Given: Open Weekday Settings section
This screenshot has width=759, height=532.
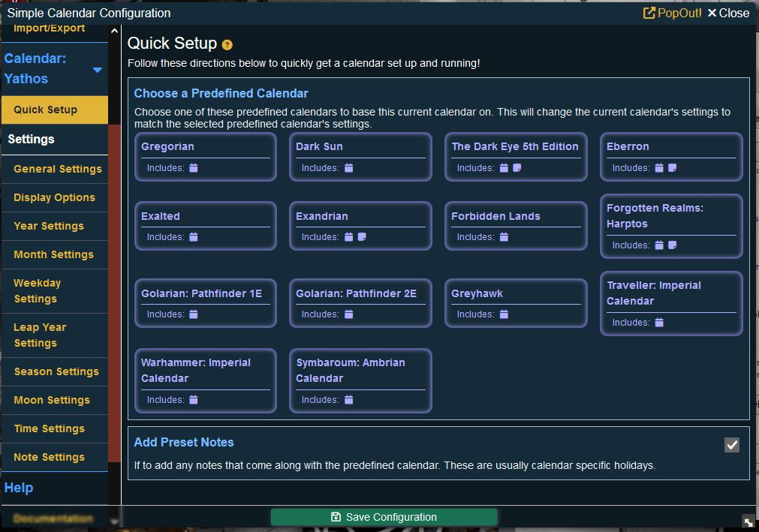Looking at the screenshot, I should pos(55,290).
